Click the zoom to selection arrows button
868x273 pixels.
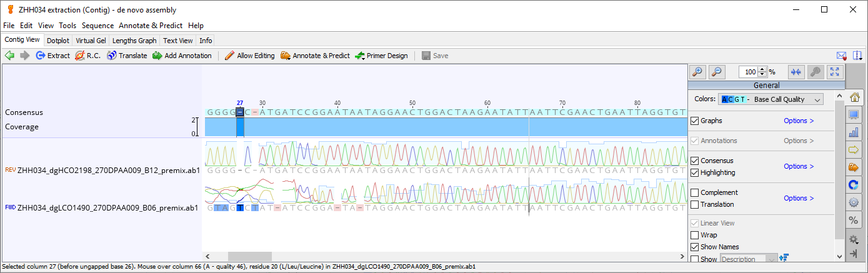pyautogui.click(x=796, y=72)
